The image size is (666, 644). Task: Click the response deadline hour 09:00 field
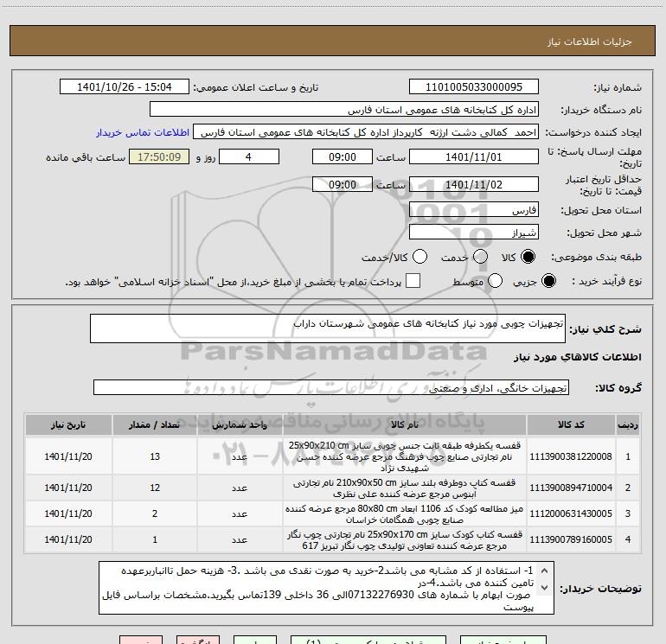click(x=343, y=156)
